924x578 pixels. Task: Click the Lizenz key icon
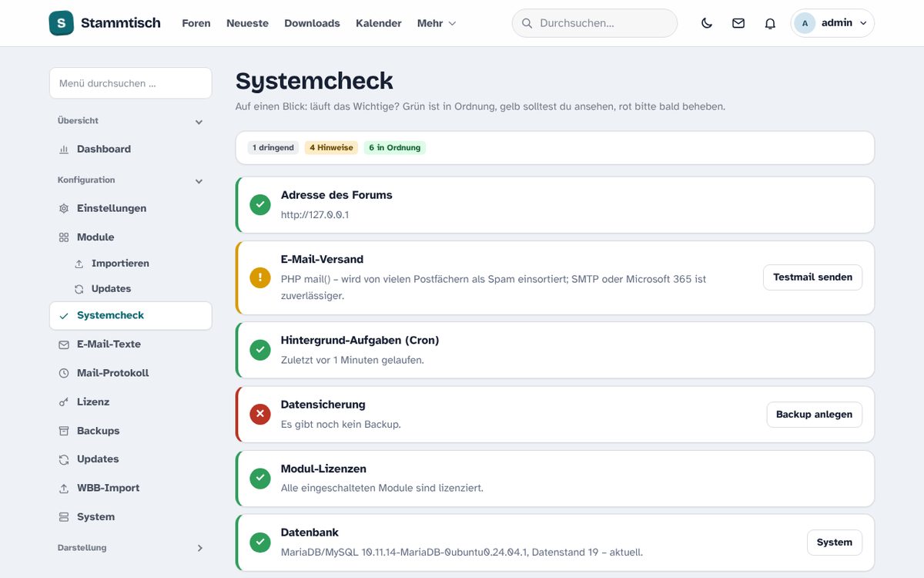point(64,402)
